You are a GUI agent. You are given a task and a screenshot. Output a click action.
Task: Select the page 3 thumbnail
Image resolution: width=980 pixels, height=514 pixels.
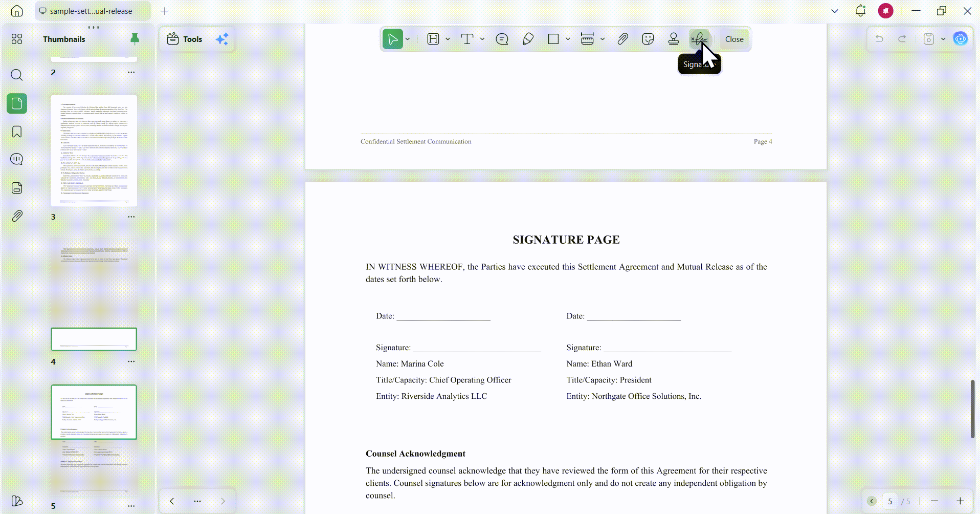[94, 151]
